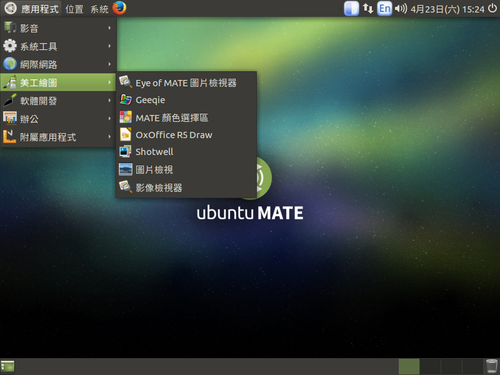The height and width of the screenshot is (375, 500).
Task: Expand the 美工繪圖 submenu arrow
Action: click(109, 82)
